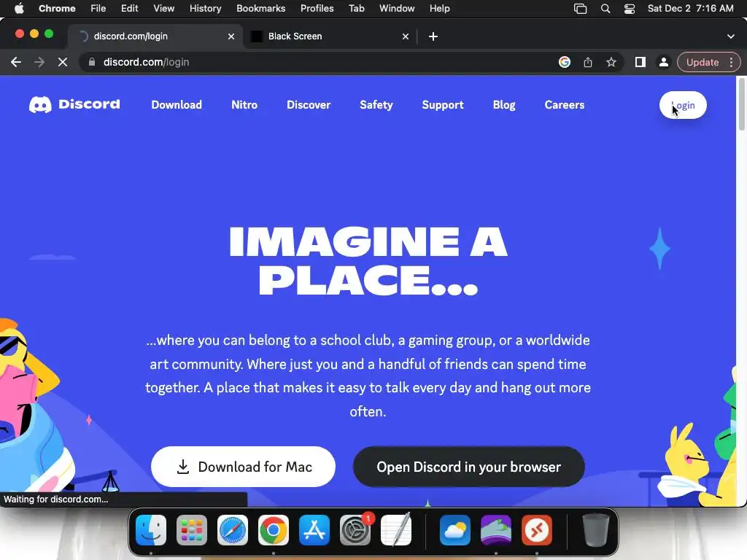The height and width of the screenshot is (560, 747).
Task: Open the History menu
Action: pos(205,8)
